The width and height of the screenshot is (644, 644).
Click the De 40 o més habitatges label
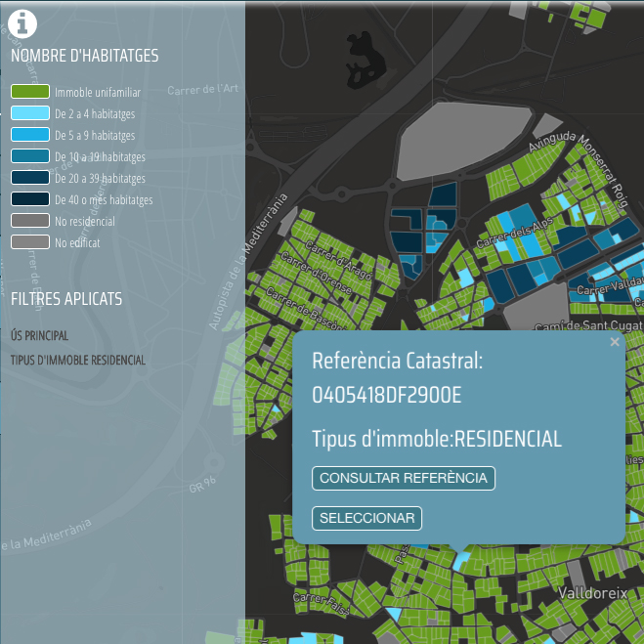click(104, 200)
